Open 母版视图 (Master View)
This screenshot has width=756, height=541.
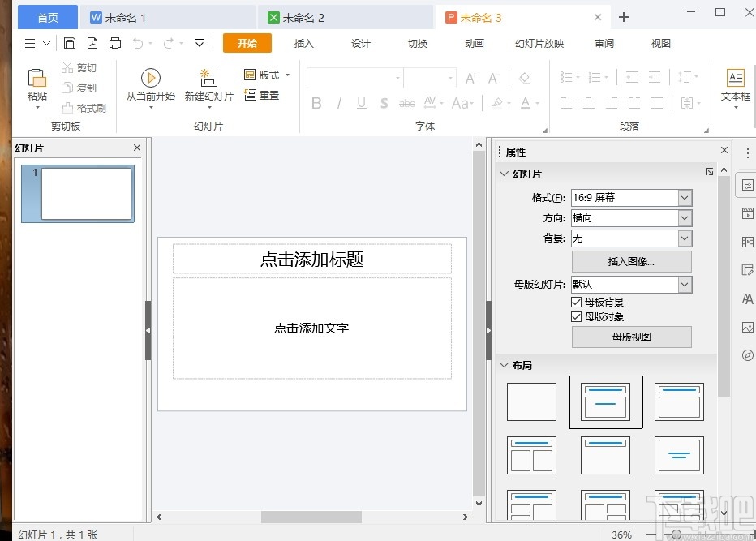(x=631, y=337)
